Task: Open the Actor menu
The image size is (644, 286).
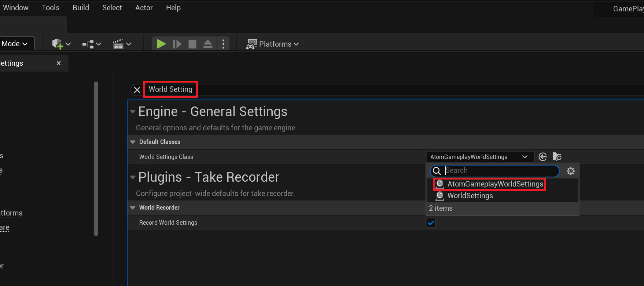Action: pyautogui.click(x=144, y=8)
